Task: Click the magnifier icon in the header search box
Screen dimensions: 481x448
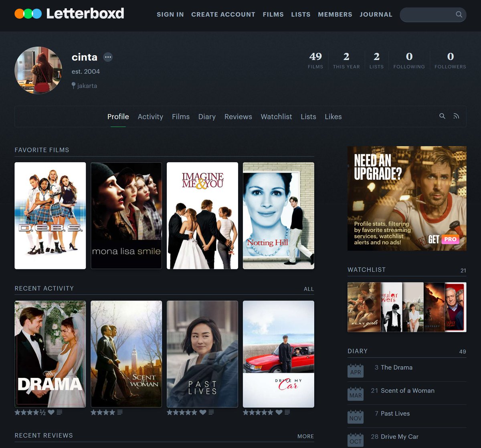Action: coord(459,14)
